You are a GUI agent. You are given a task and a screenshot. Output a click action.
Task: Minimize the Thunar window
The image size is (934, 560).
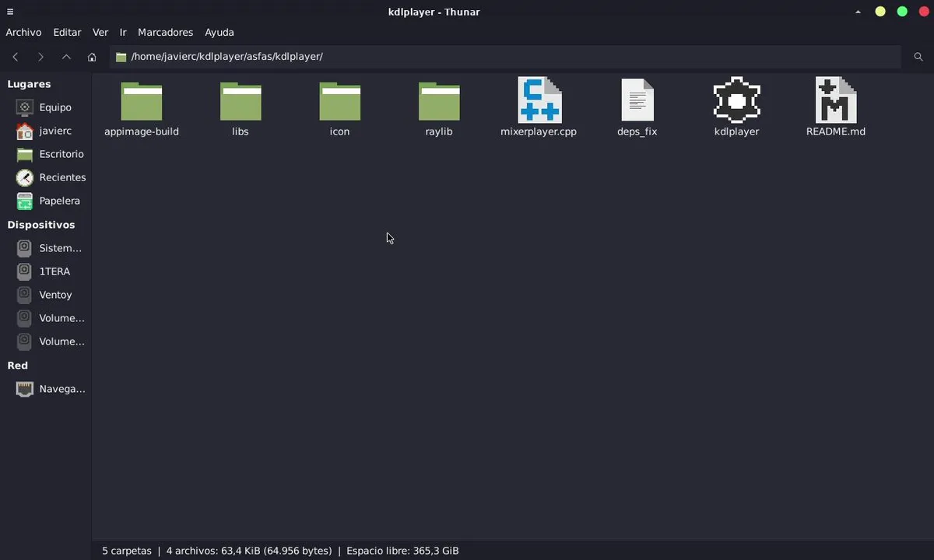(x=880, y=12)
